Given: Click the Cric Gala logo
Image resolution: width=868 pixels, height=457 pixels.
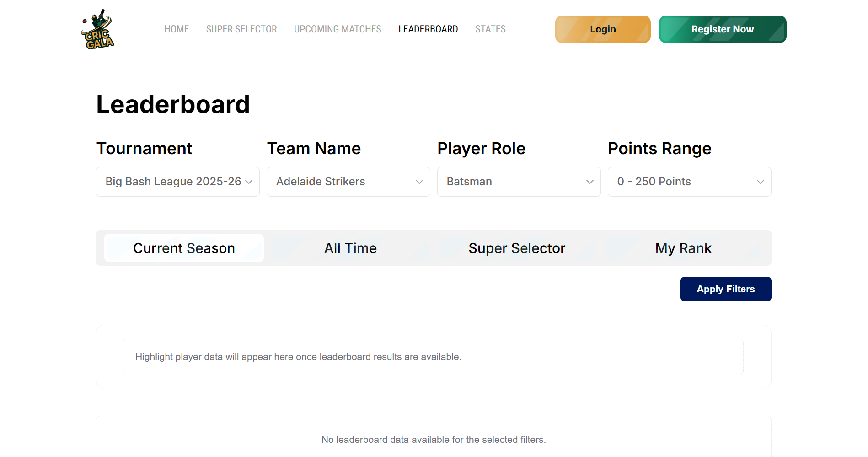Looking at the screenshot, I should (x=97, y=30).
